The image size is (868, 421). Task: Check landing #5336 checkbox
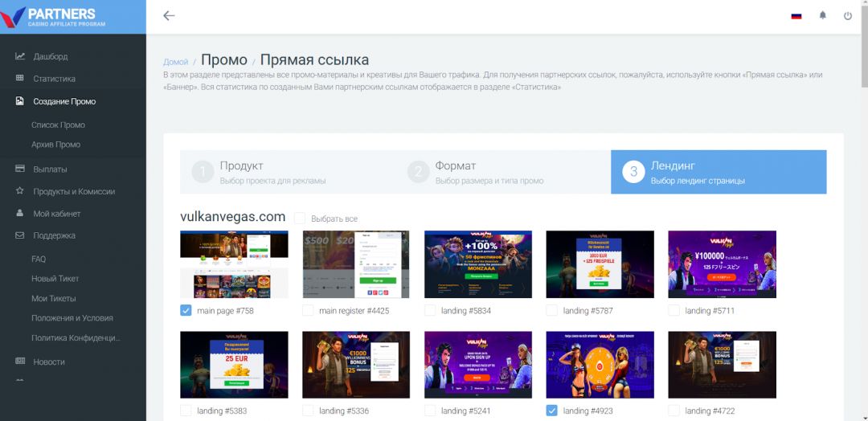(308, 411)
